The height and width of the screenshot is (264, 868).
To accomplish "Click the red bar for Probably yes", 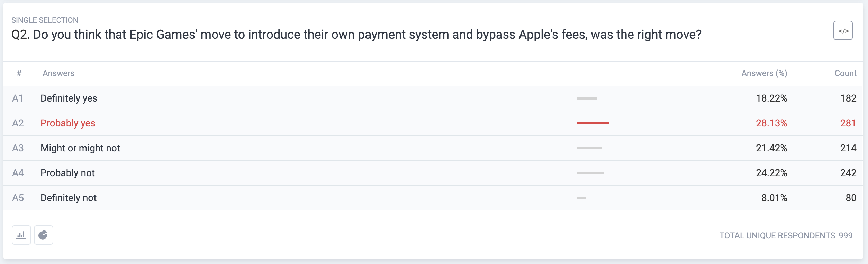I will (593, 123).
